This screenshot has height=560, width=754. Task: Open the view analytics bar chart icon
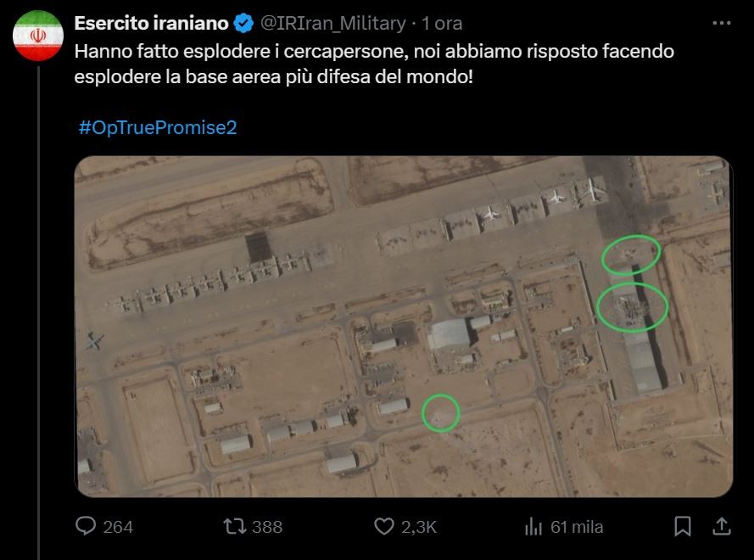[x=533, y=526]
